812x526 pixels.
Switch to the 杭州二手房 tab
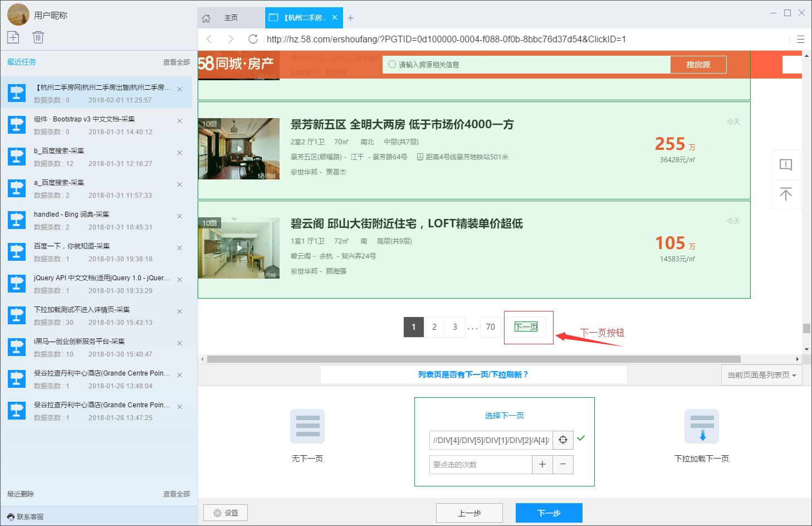(304, 18)
